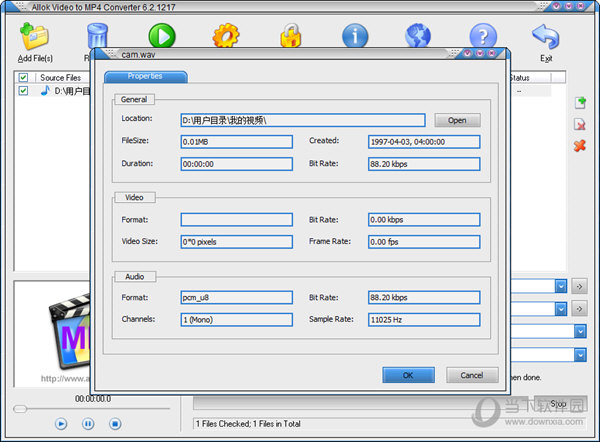The height and width of the screenshot is (442, 600).
Task: Open the orange gear settings icon
Action: click(x=226, y=36)
